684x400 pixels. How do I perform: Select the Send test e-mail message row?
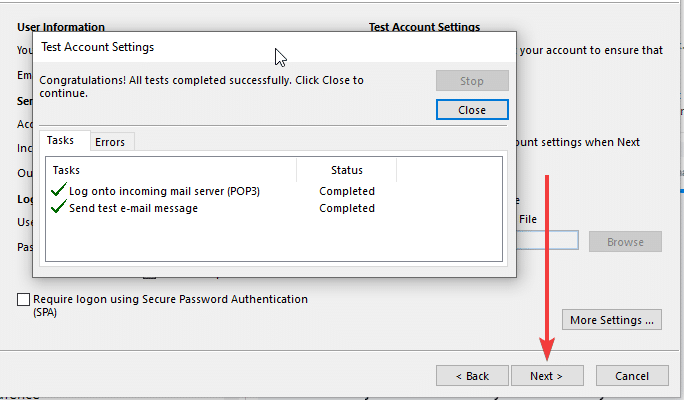[133, 208]
